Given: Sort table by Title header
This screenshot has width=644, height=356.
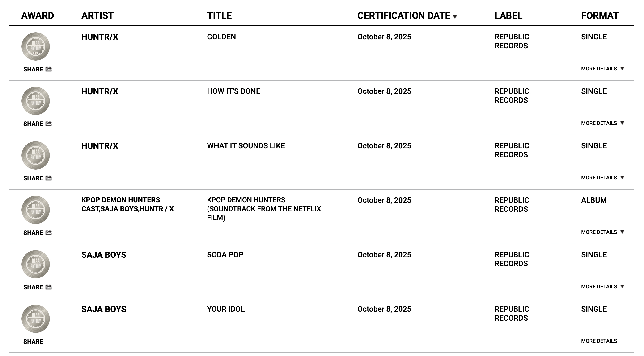Looking at the screenshot, I should coord(219,16).
